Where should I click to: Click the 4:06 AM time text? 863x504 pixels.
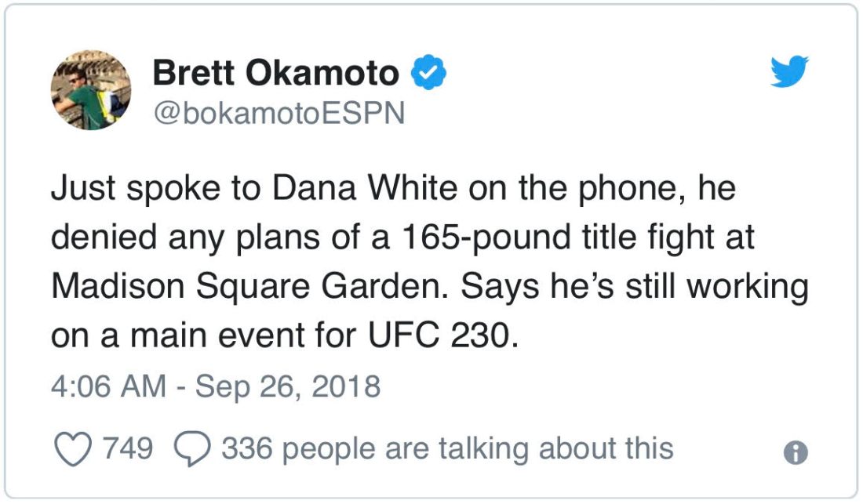tap(109, 386)
